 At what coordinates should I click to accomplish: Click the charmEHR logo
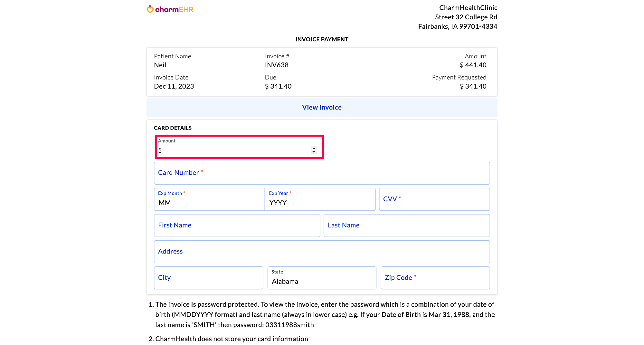170,9
